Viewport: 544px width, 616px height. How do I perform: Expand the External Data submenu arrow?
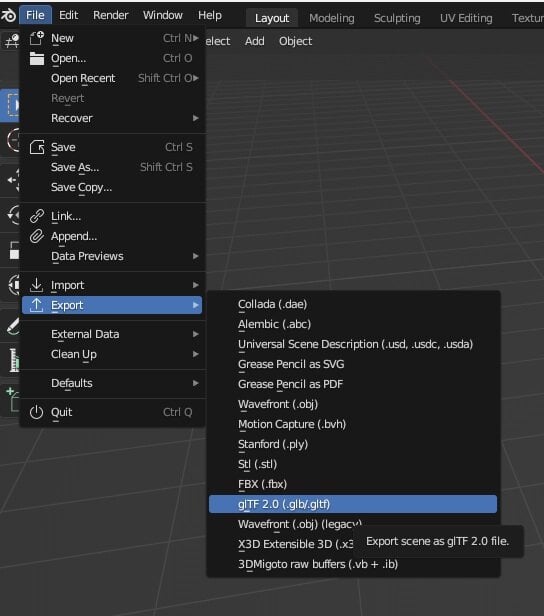(x=196, y=334)
